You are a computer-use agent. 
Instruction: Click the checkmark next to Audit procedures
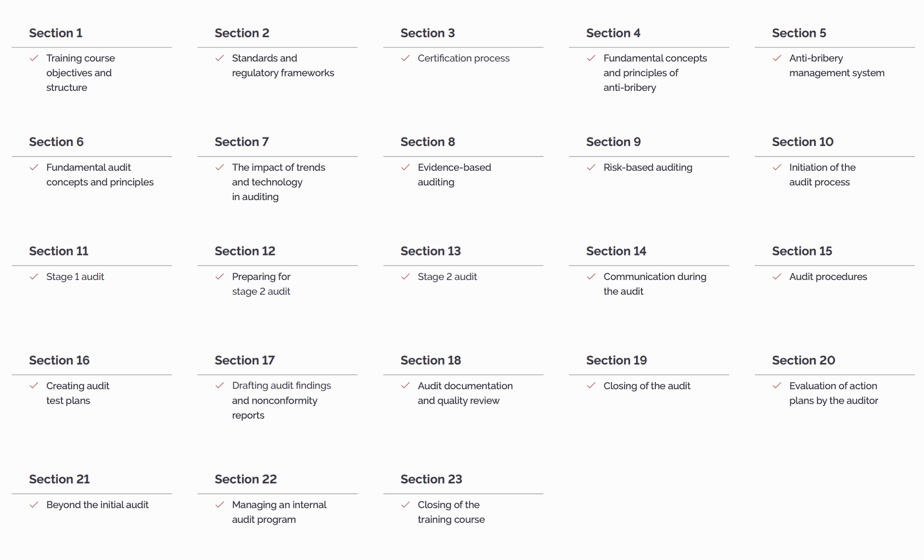777,277
